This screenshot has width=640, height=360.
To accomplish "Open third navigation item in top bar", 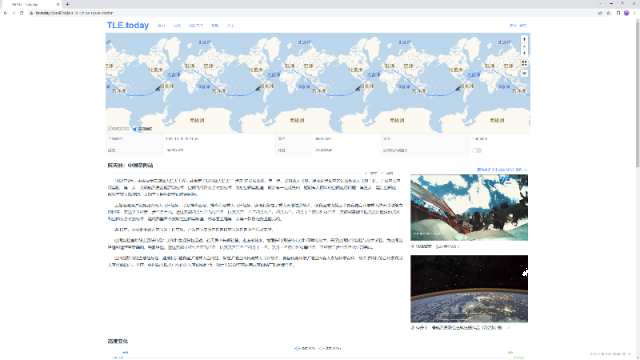I will (x=196, y=25).
